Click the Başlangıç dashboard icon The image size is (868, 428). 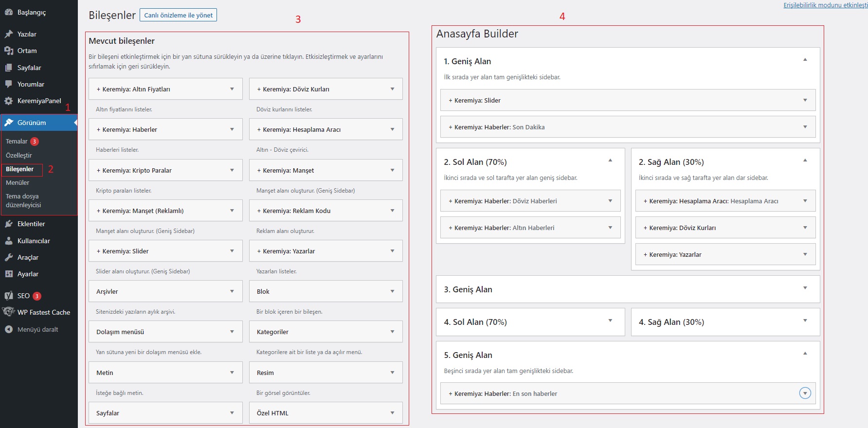[9, 12]
